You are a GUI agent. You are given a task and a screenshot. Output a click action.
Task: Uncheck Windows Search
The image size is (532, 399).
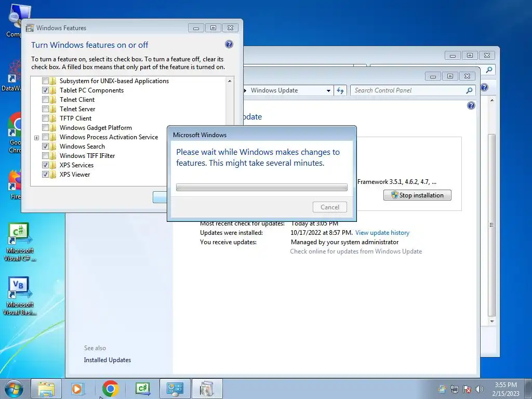(x=46, y=146)
